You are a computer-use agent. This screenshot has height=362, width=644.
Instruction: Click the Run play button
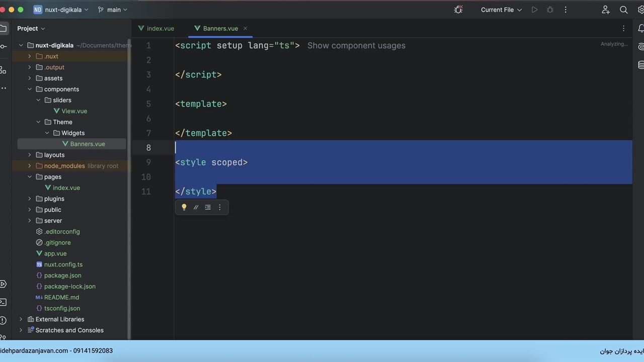(534, 10)
